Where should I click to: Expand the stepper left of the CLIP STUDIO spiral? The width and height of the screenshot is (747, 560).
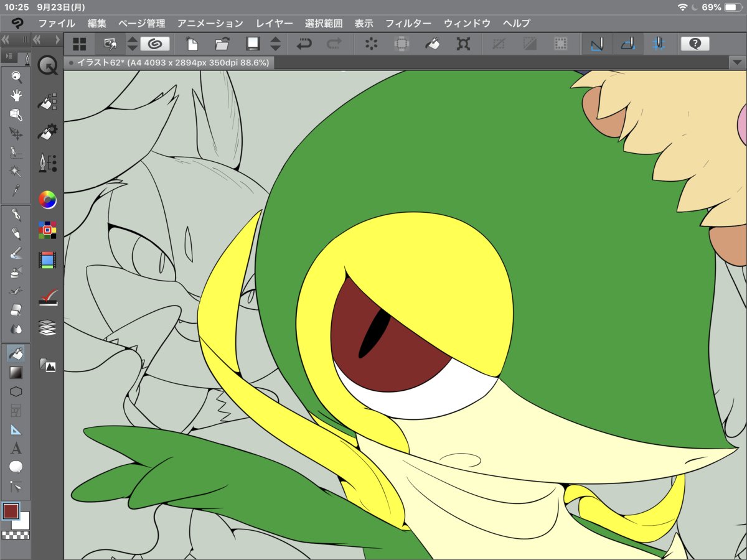133,44
